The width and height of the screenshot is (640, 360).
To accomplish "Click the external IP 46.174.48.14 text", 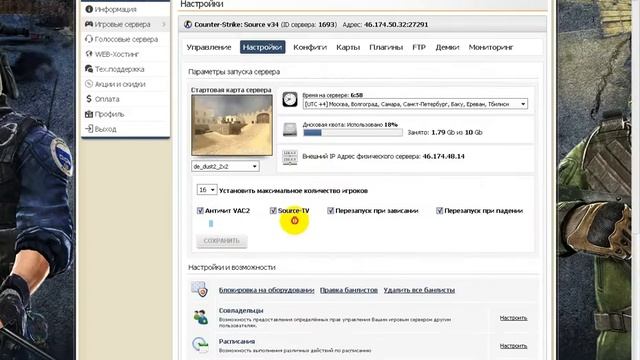I will [x=444, y=156].
